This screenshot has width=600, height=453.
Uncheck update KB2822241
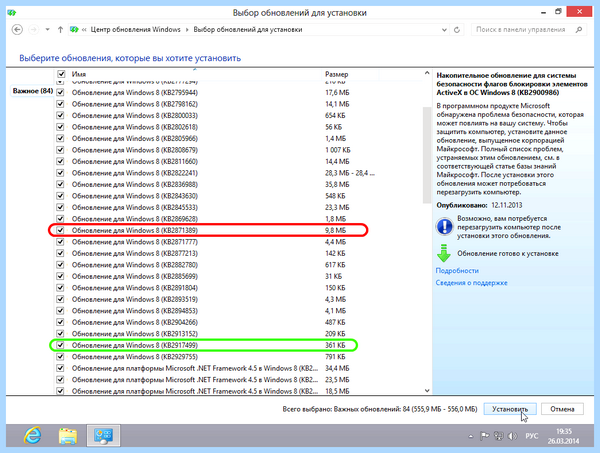[x=60, y=173]
